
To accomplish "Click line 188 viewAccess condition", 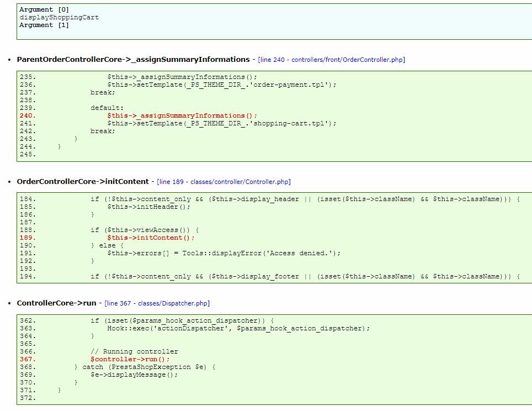I will (145, 230).
